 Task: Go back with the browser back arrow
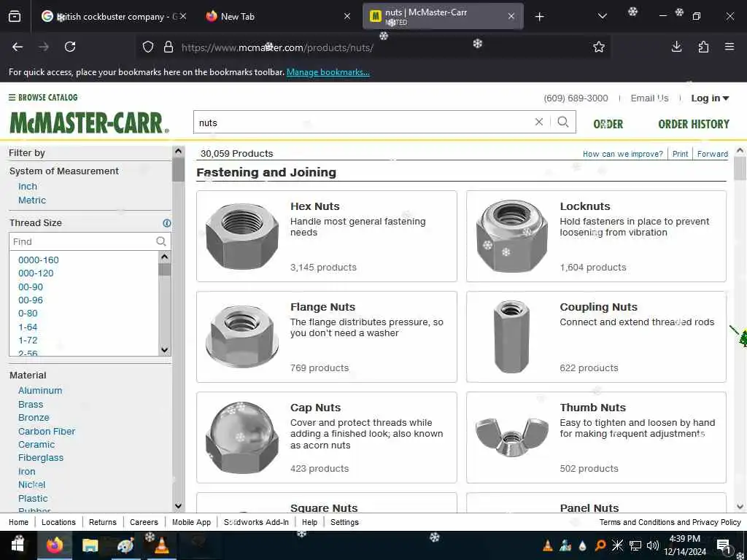(x=18, y=47)
